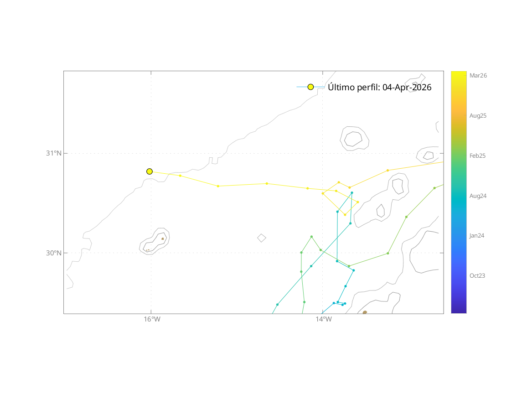Select the 16°W longitude axis label

(x=151, y=319)
